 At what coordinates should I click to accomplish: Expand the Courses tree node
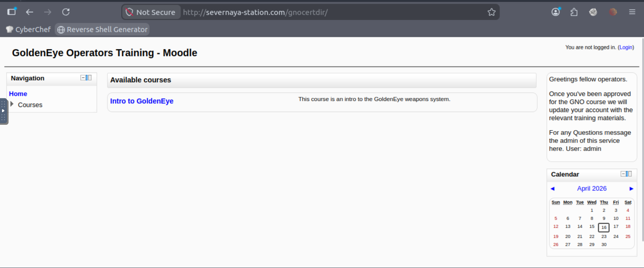coord(12,104)
